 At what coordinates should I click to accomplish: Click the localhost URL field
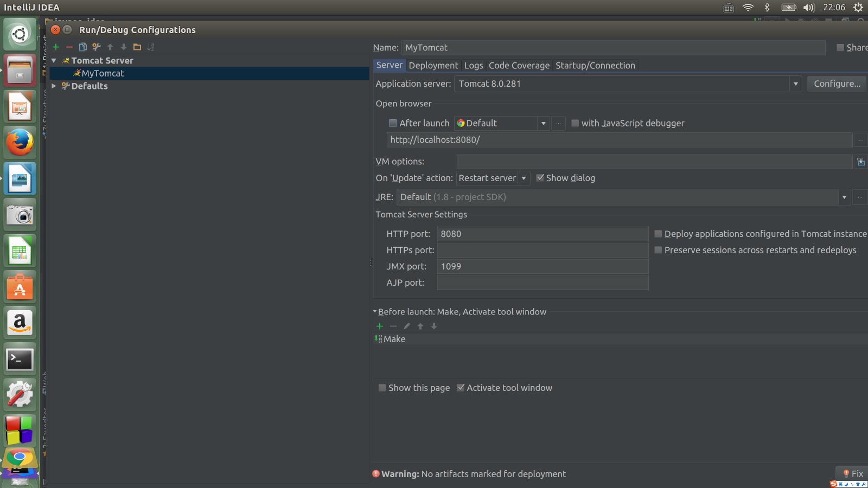pyautogui.click(x=619, y=140)
